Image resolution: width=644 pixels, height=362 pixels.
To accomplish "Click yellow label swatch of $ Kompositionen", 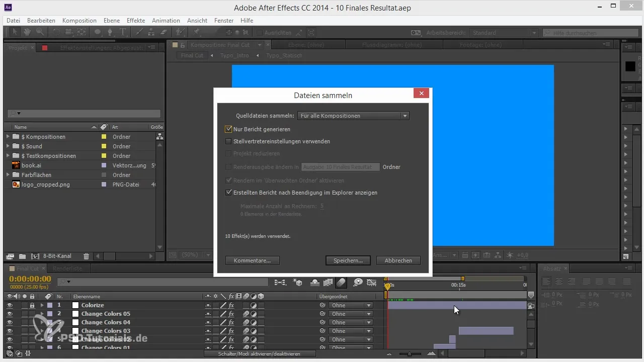I will [104, 137].
